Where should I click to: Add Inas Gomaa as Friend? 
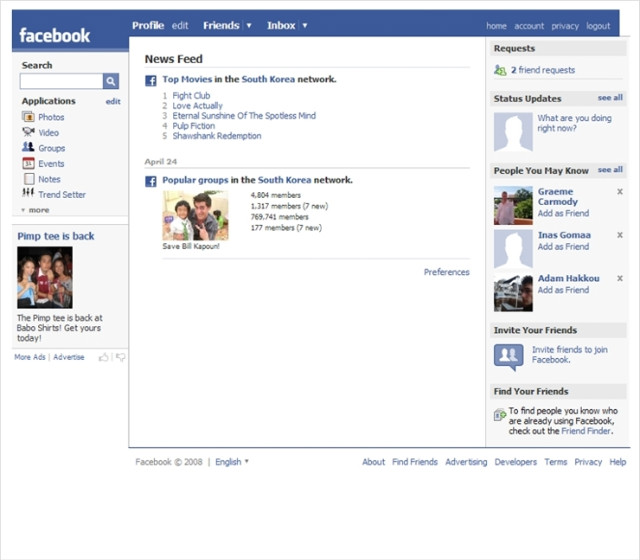563,247
